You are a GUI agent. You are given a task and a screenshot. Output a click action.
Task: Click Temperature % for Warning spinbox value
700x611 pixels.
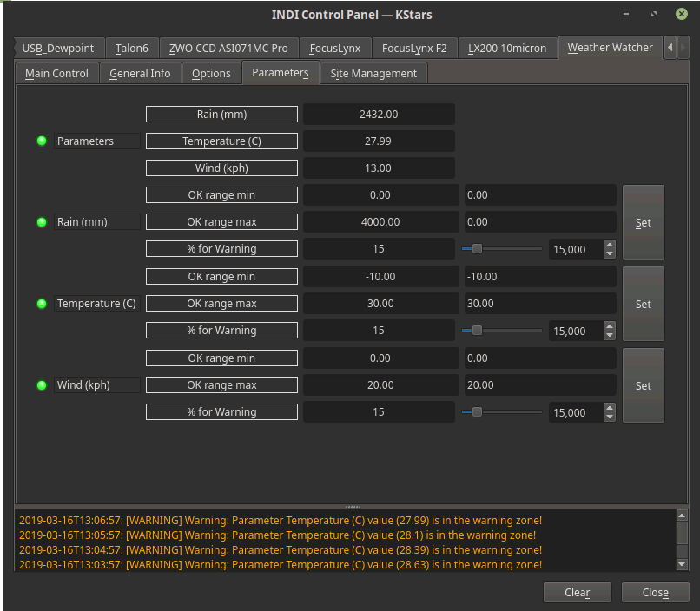577,331
